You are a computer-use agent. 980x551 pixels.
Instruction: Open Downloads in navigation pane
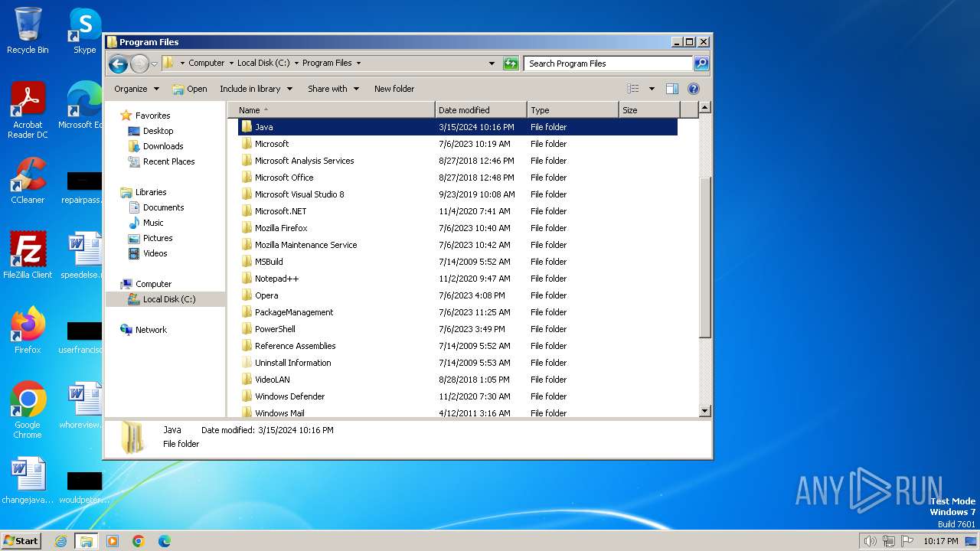(163, 146)
